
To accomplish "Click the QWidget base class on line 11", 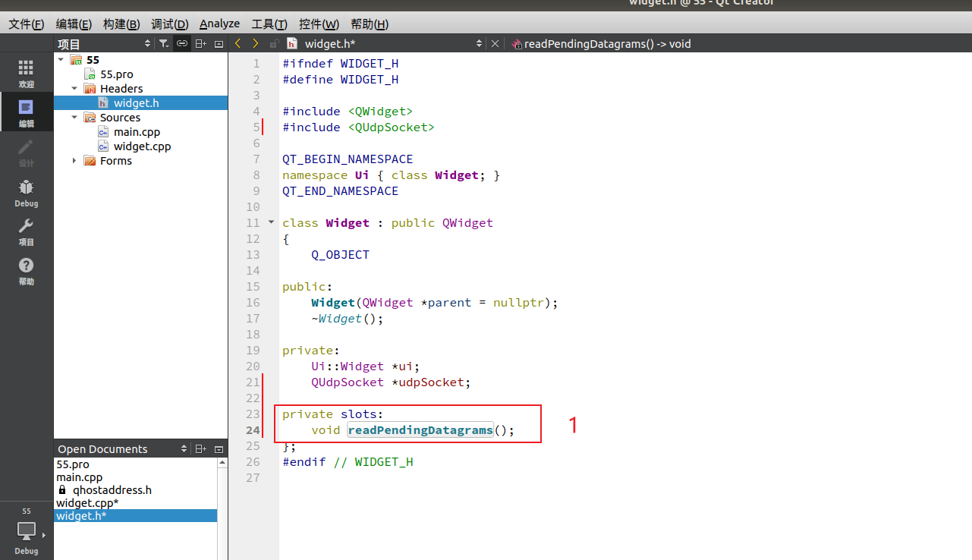I will click(x=467, y=222).
